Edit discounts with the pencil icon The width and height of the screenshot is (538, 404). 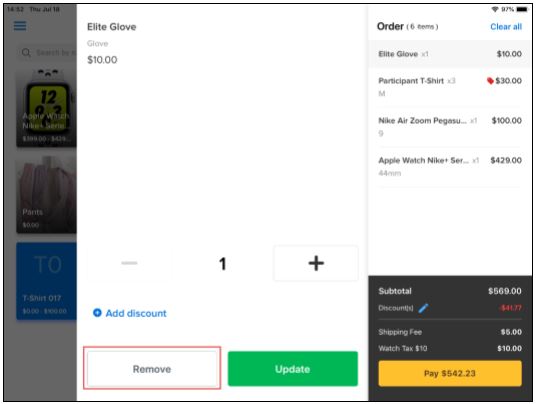tap(423, 308)
